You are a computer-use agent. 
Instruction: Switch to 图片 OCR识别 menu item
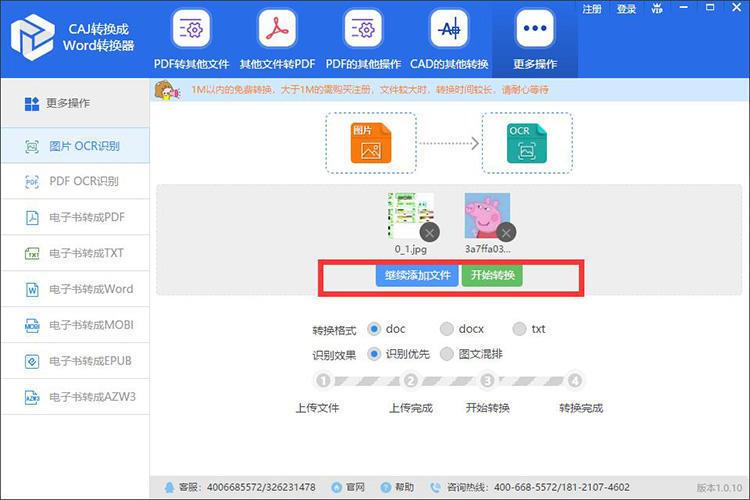[x=75, y=145]
